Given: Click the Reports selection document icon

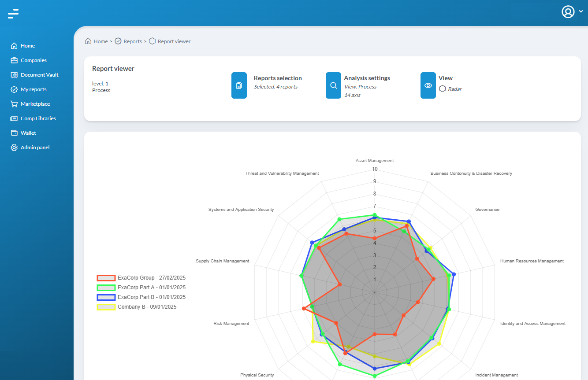Looking at the screenshot, I should pyautogui.click(x=239, y=85).
